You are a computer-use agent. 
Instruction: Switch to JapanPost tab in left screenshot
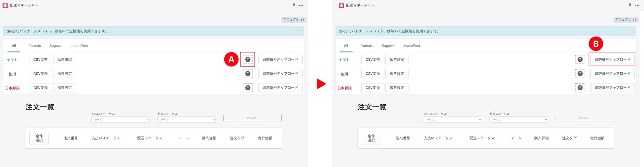click(79, 46)
